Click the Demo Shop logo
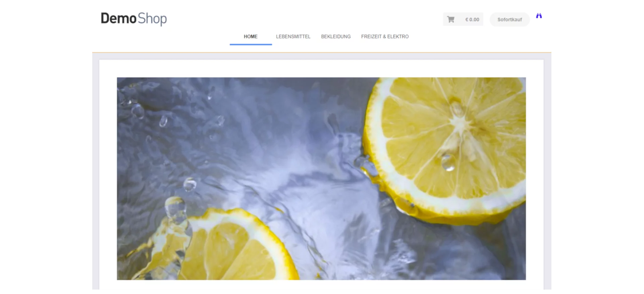Image resolution: width=644 pixels, height=294 pixels. pos(133,18)
